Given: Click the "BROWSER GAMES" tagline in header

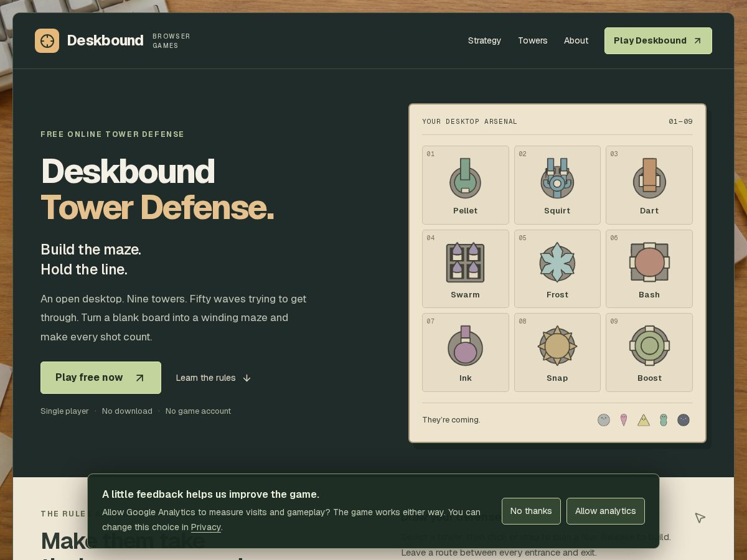Looking at the screenshot, I should point(171,41).
